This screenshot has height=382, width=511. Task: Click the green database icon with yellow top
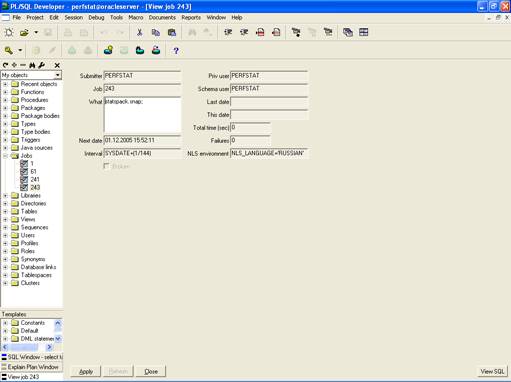tap(108, 50)
